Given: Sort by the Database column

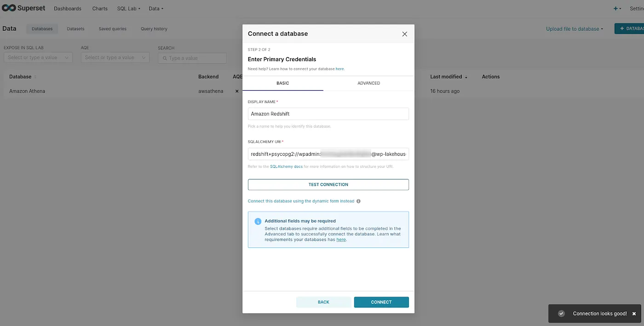Looking at the screenshot, I should coord(23,77).
